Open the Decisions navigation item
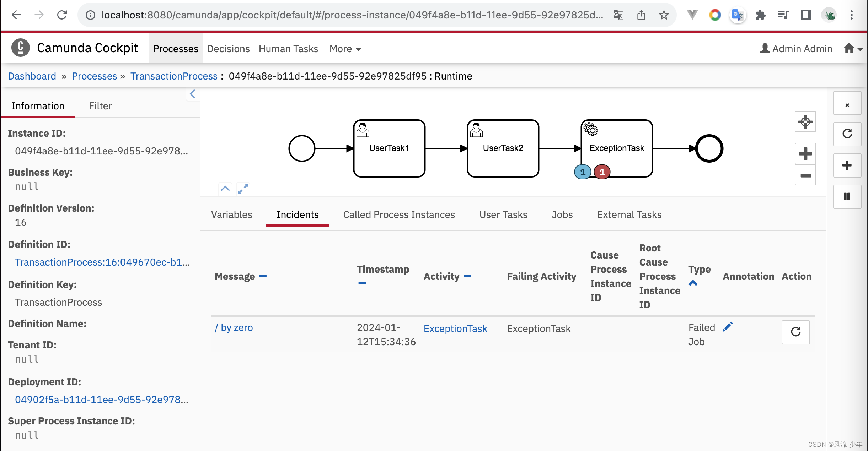Screen dimensions: 868x451 [229, 49]
